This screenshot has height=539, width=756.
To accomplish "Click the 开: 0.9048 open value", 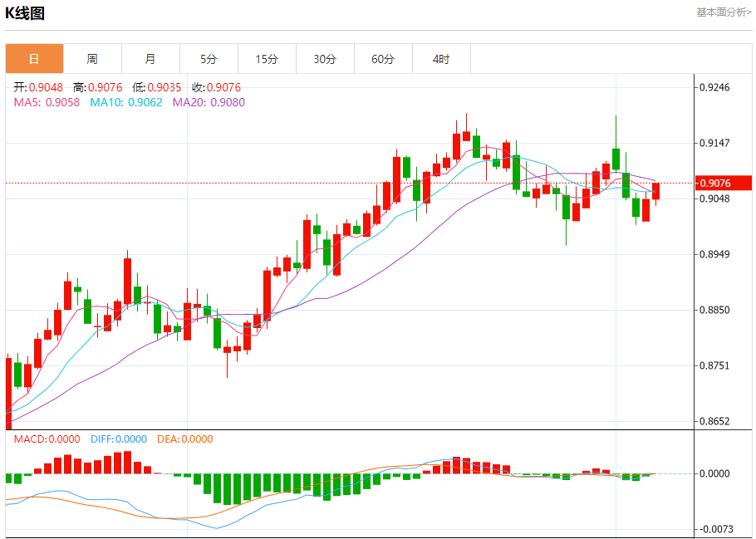I will pos(38,87).
